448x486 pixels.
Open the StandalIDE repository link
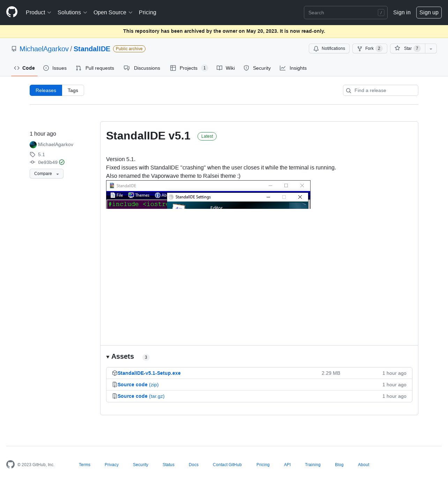92,49
